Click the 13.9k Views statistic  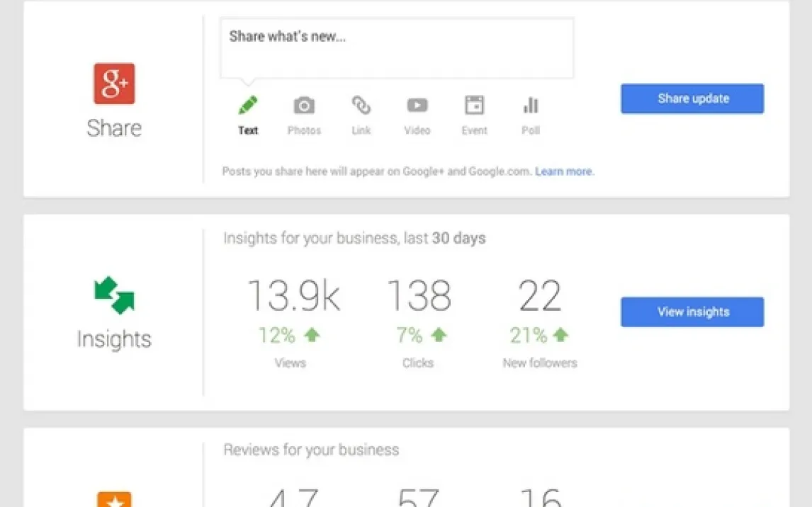[x=293, y=296]
